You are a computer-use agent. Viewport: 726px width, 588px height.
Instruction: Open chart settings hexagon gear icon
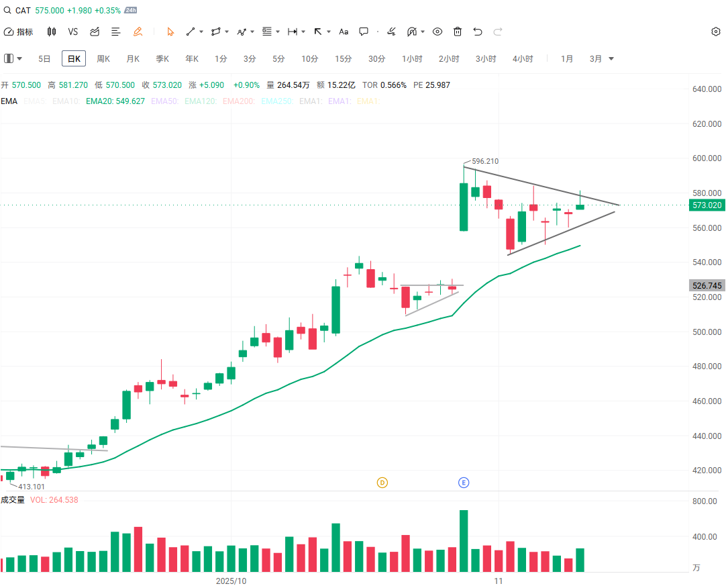pos(716,32)
